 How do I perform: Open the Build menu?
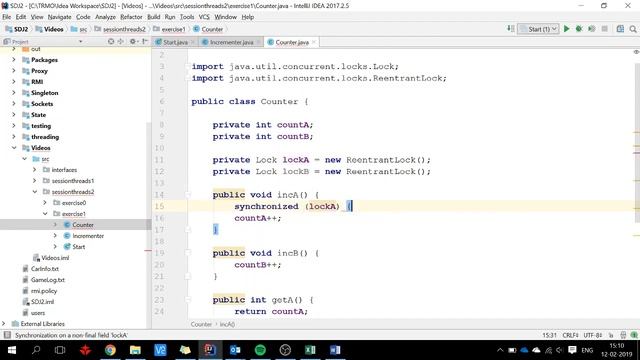point(153,17)
